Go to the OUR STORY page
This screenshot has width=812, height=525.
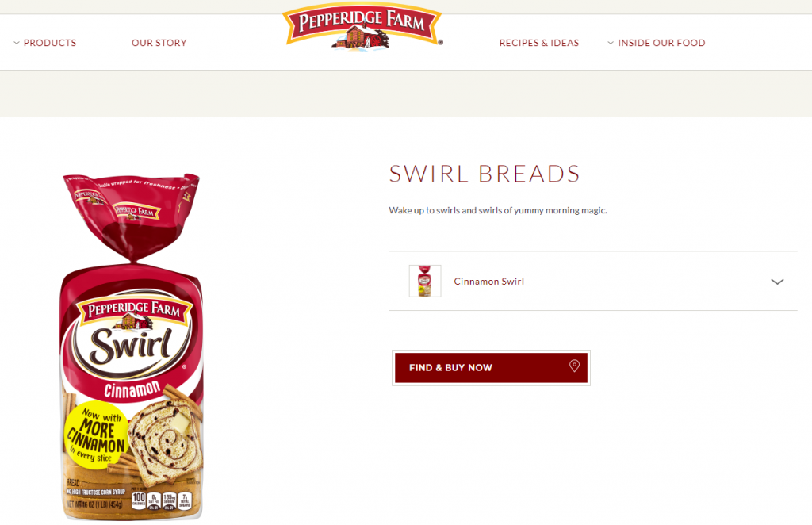159,43
